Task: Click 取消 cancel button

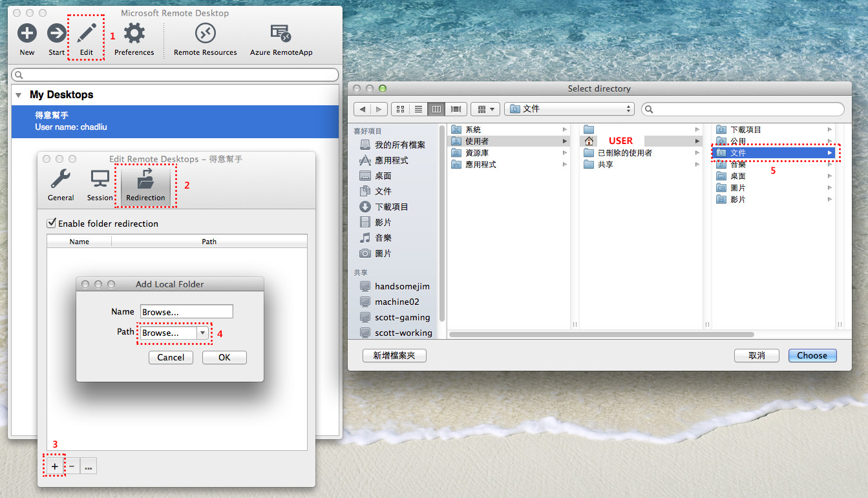Action: point(756,355)
